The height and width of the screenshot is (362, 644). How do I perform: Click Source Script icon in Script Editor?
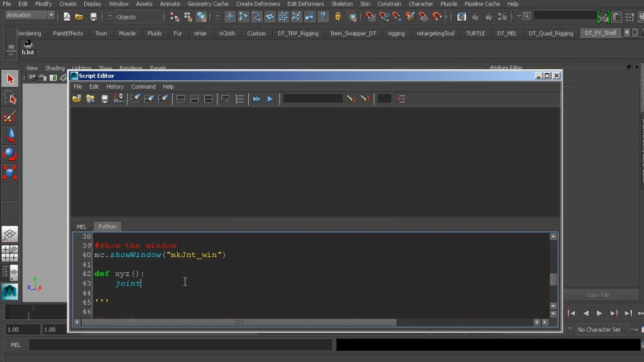(90, 99)
